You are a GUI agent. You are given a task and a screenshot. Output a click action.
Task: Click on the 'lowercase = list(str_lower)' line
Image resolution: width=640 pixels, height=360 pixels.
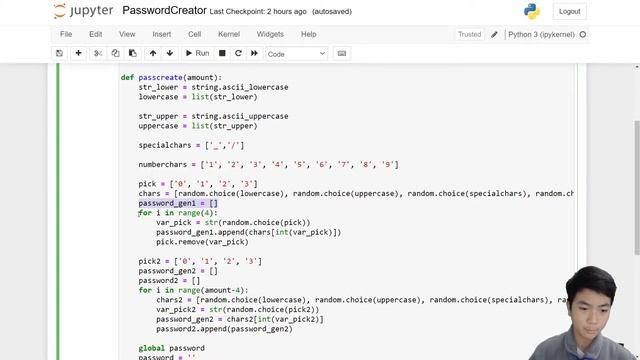pyautogui.click(x=198, y=97)
